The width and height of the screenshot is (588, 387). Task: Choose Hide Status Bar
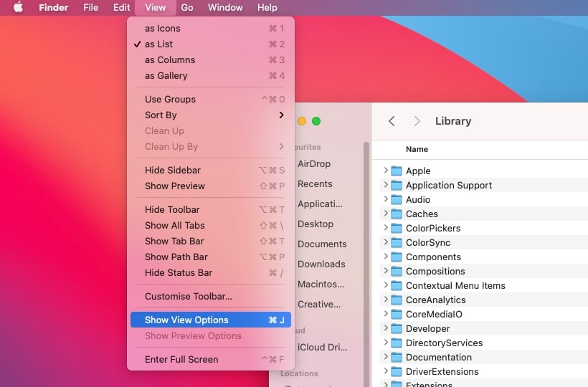tap(211, 272)
